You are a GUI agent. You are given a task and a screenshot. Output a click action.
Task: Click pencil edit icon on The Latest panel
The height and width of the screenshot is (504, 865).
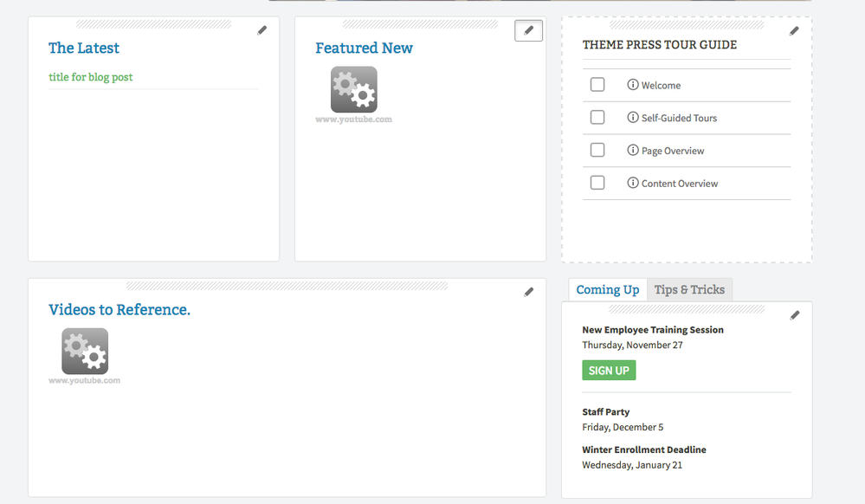point(262,30)
